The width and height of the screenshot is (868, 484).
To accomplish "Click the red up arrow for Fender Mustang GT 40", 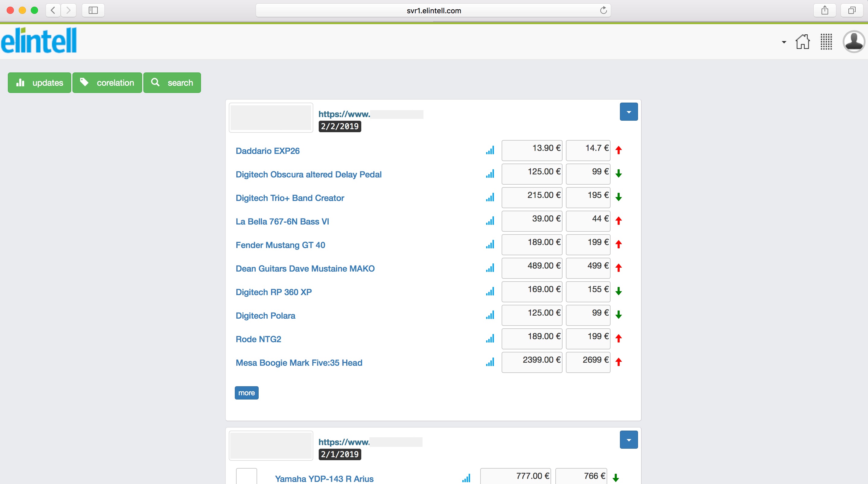I will point(618,244).
